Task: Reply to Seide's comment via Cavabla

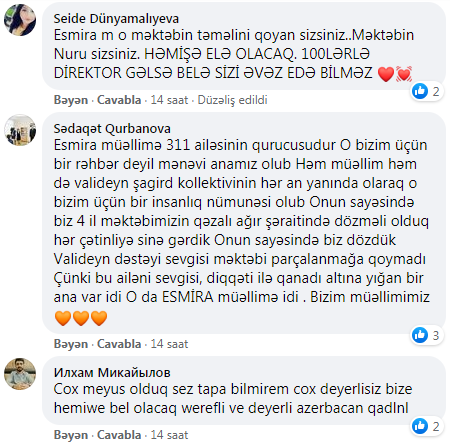Action: (119, 100)
